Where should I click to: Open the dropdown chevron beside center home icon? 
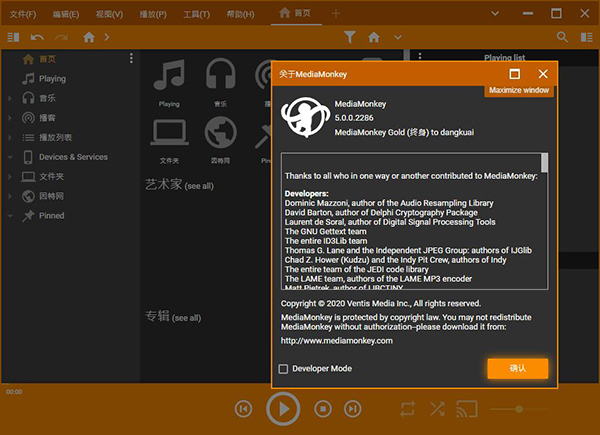[398, 37]
